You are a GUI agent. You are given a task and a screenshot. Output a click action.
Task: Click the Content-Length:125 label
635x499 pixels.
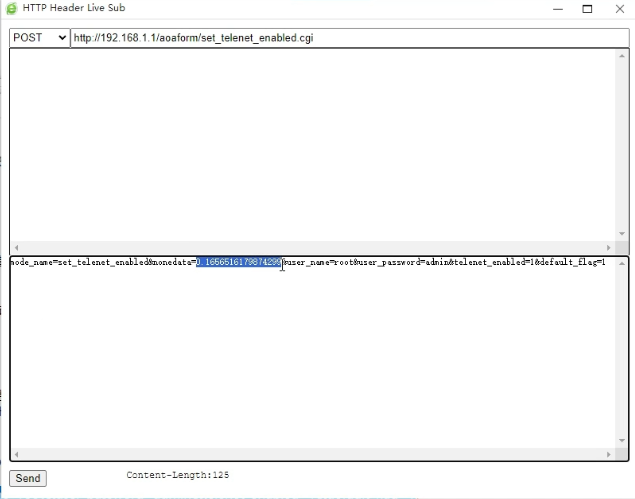177,475
